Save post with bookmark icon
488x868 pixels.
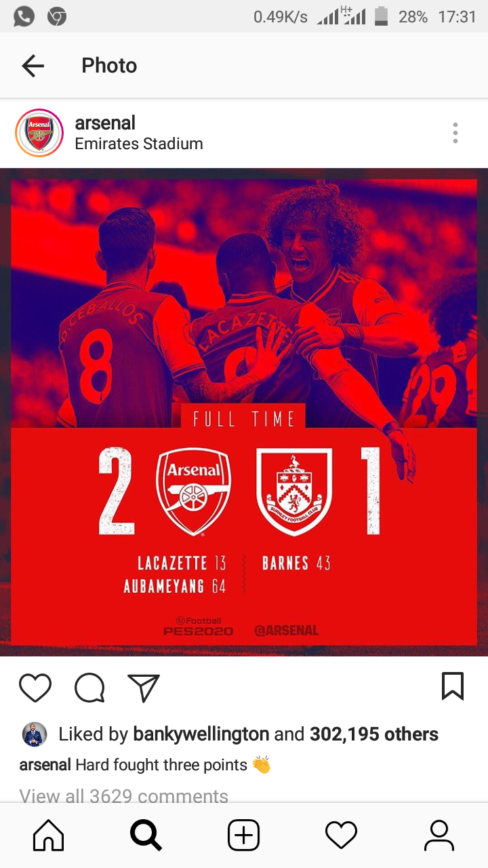pyautogui.click(x=453, y=686)
